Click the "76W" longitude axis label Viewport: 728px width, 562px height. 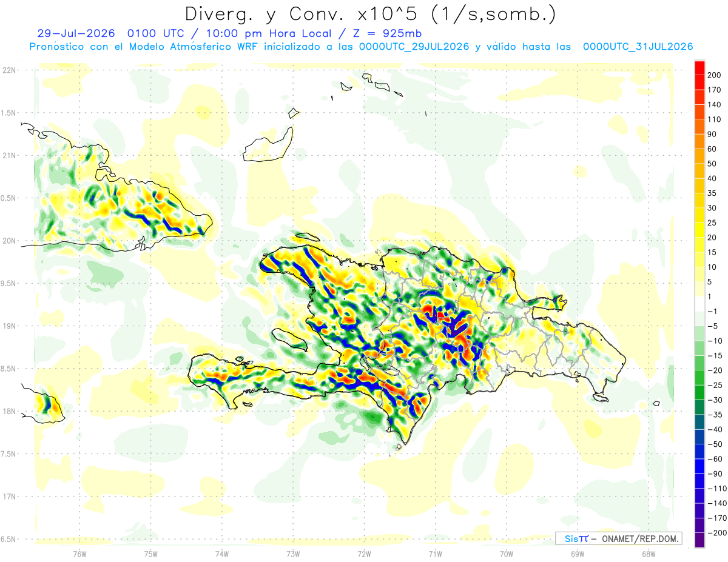(x=80, y=554)
